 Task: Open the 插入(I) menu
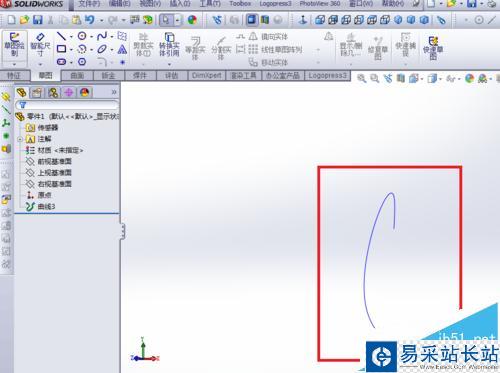[x=180, y=4]
